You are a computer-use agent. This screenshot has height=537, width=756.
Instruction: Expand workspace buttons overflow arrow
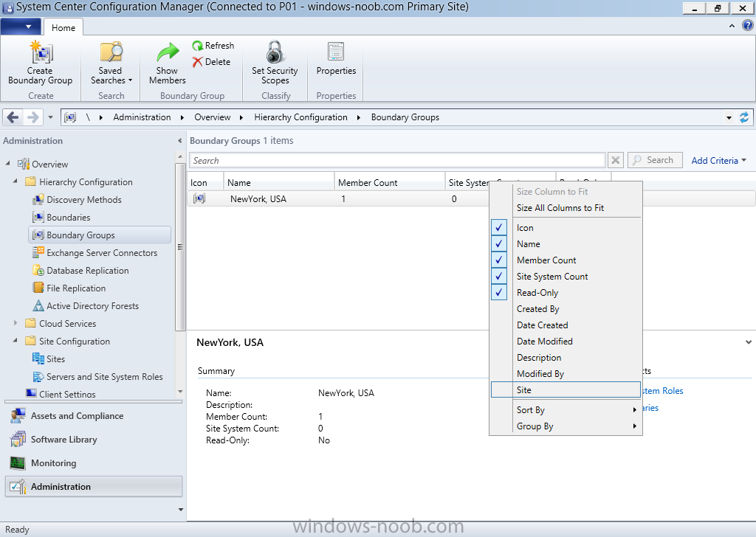point(181,510)
